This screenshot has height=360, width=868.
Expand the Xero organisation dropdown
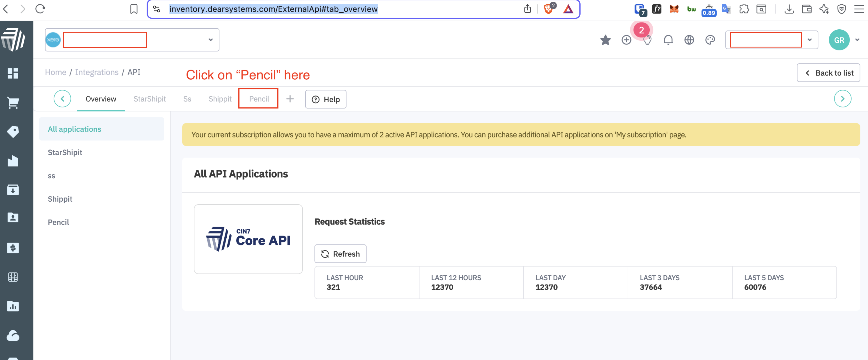pyautogui.click(x=210, y=40)
